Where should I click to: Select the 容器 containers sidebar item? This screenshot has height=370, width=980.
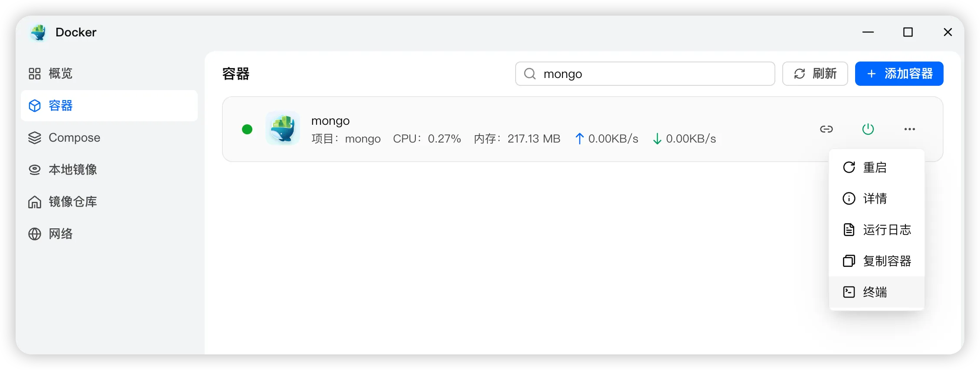(109, 106)
